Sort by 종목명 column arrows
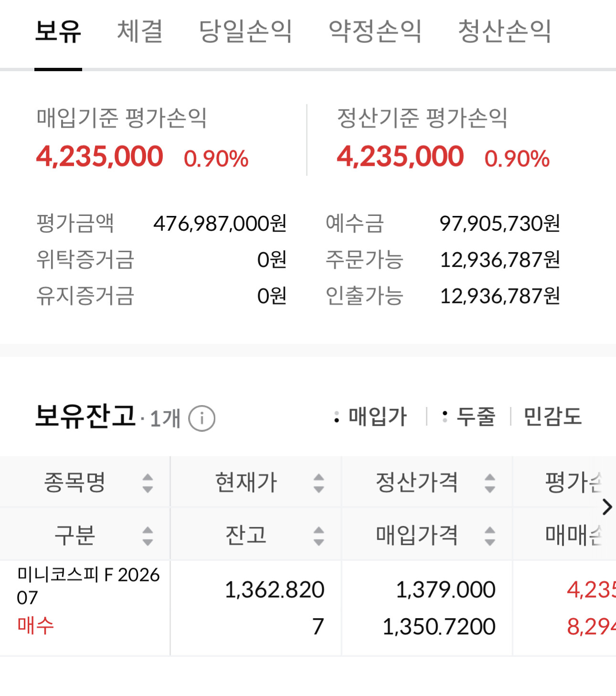The width and height of the screenshot is (616, 696). pos(148,483)
